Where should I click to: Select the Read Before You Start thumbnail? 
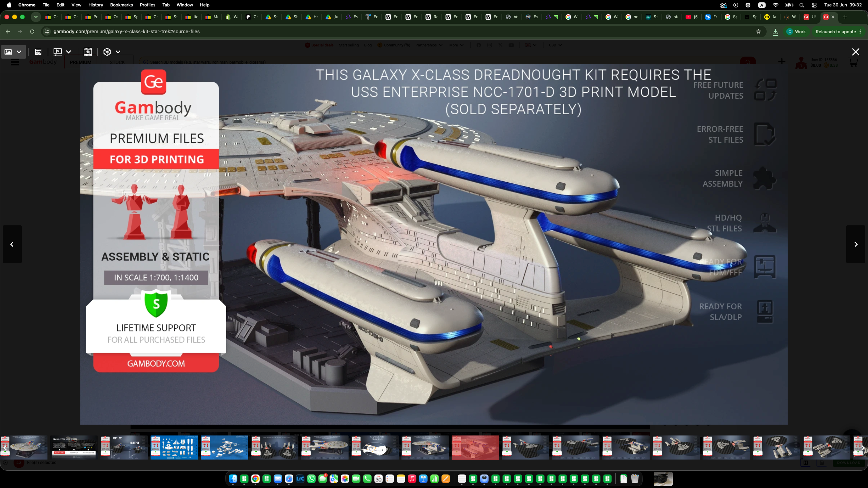coord(74,447)
